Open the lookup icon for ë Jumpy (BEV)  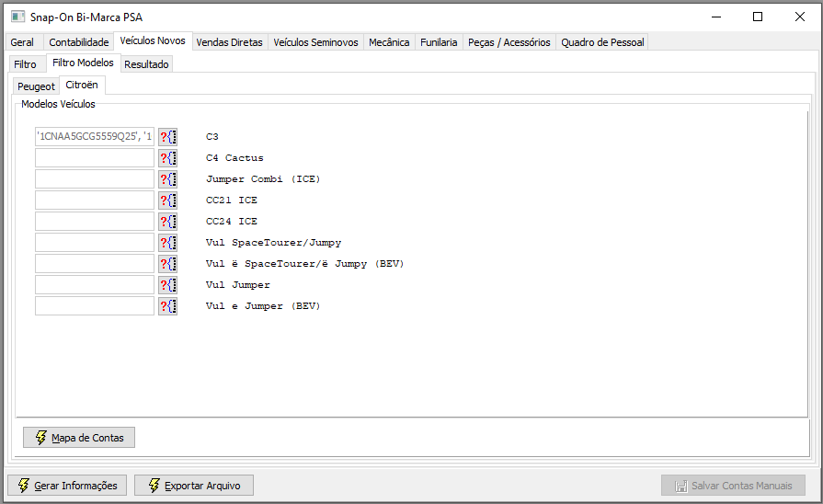point(168,264)
